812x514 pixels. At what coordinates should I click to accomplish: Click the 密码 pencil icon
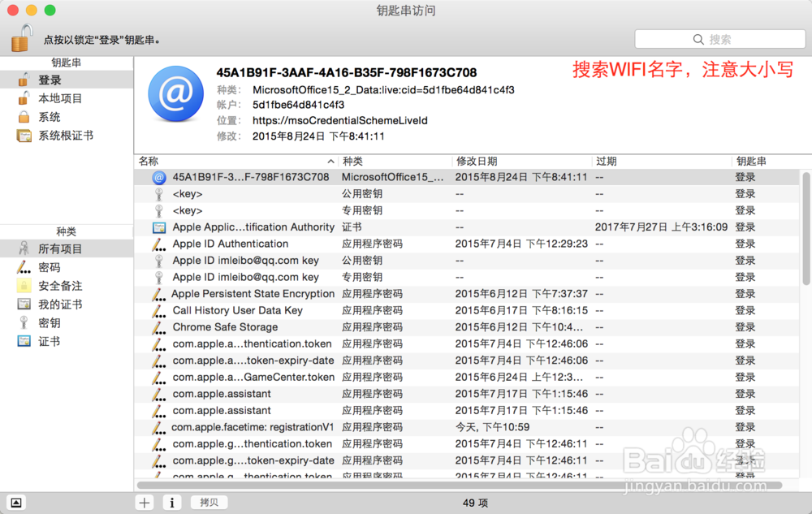(24, 267)
